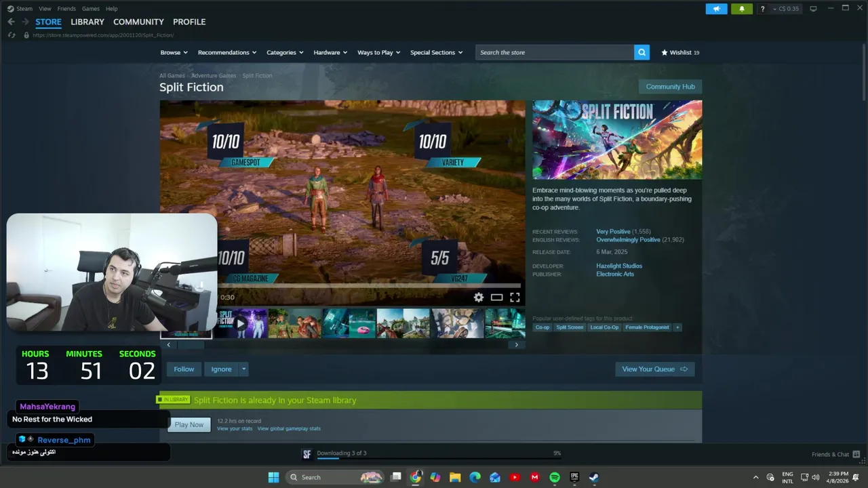Click the Steam taskbar icon
This screenshot has width=868, height=488.
[x=593, y=477]
